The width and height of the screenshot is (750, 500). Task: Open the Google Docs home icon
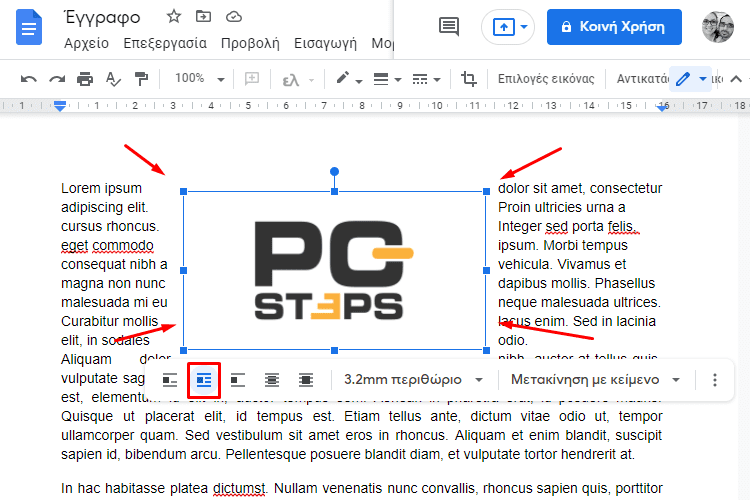[29, 27]
